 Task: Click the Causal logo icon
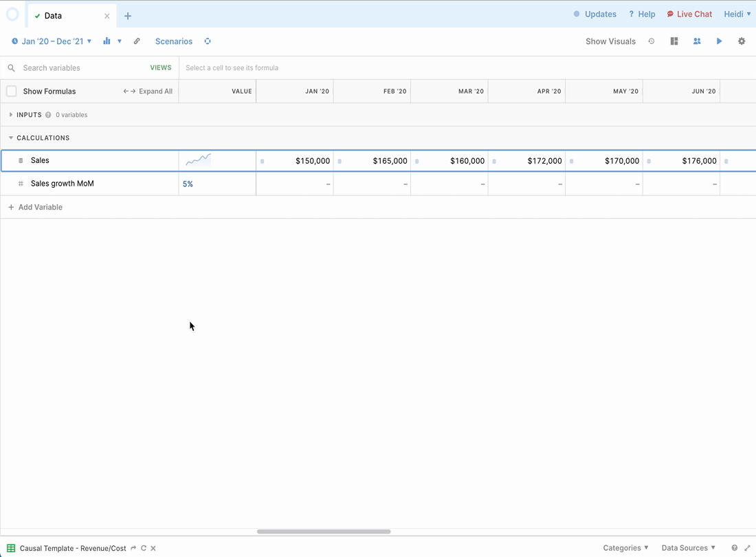pyautogui.click(x=12, y=14)
